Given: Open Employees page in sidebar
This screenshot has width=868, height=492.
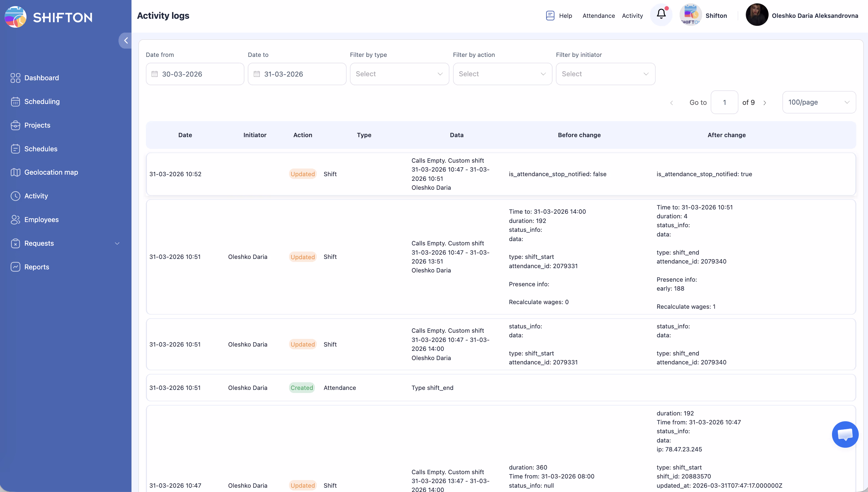Looking at the screenshot, I should pyautogui.click(x=41, y=220).
